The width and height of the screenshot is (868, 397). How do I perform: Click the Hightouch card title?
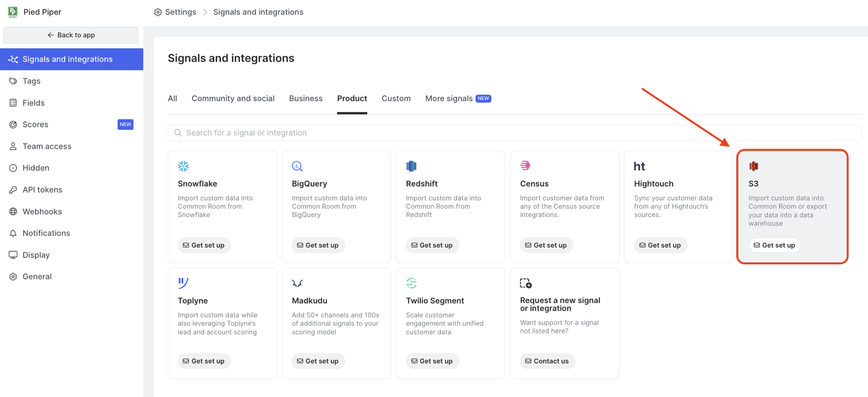tap(654, 184)
